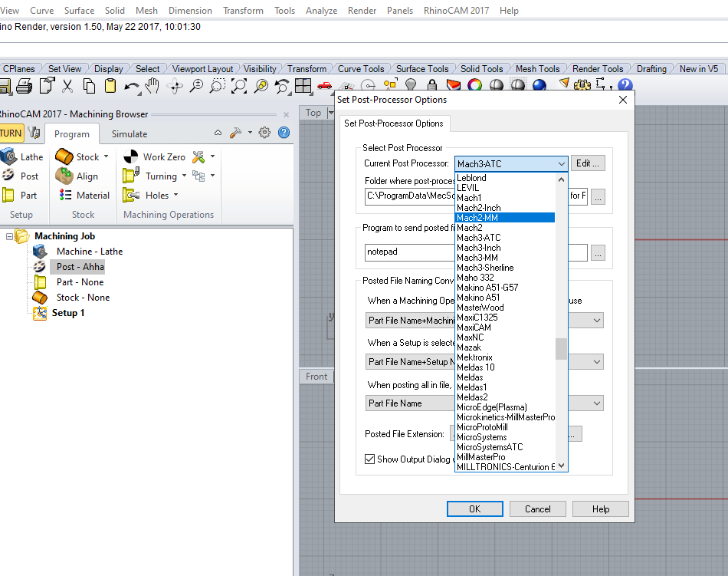This screenshot has height=576, width=728.
Task: Open the Current Post Processor dropdown arrow
Action: (561, 163)
